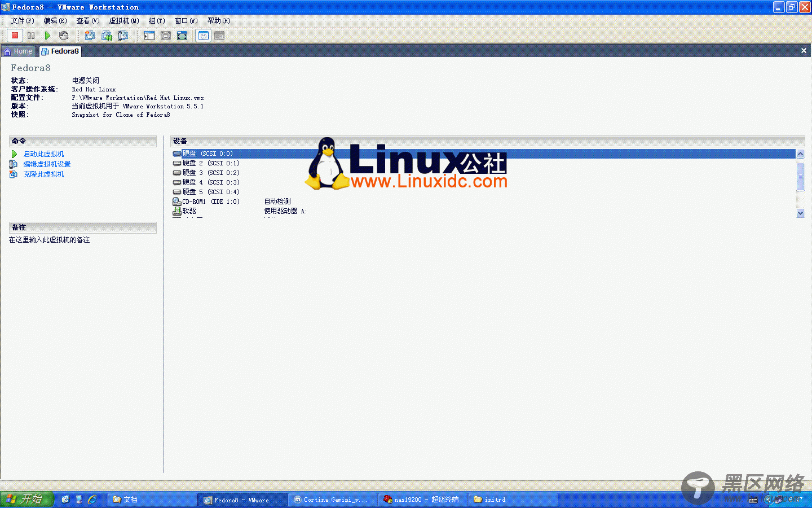
Task: Click the clone icon beside 克隆此虚拟机
Action: point(14,174)
